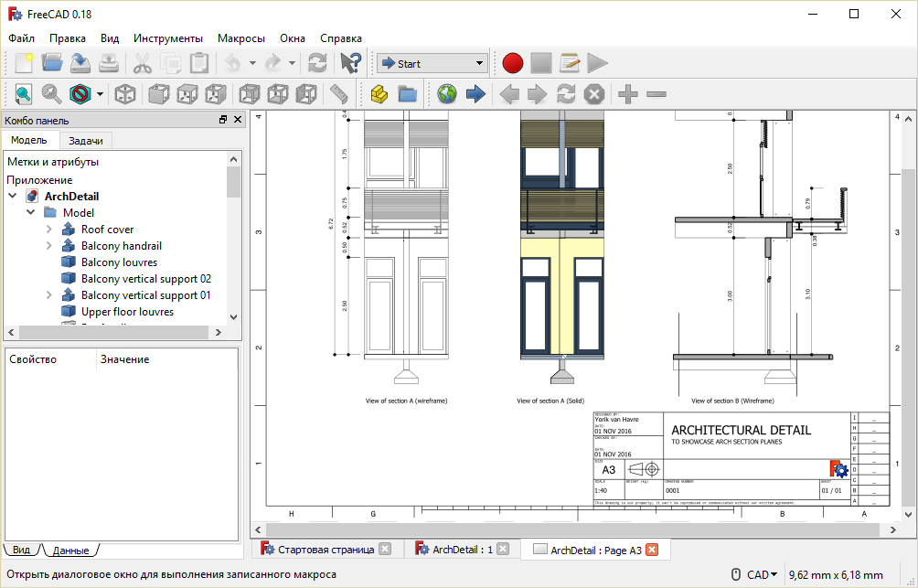
Task: Switch to the Стартовая страница tab
Action: pyautogui.click(x=326, y=550)
